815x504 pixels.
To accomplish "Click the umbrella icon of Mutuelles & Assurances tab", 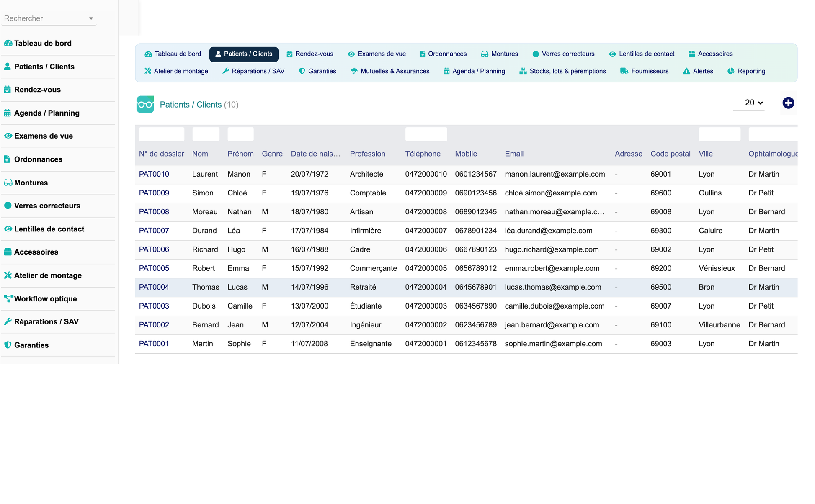I will pyautogui.click(x=354, y=71).
